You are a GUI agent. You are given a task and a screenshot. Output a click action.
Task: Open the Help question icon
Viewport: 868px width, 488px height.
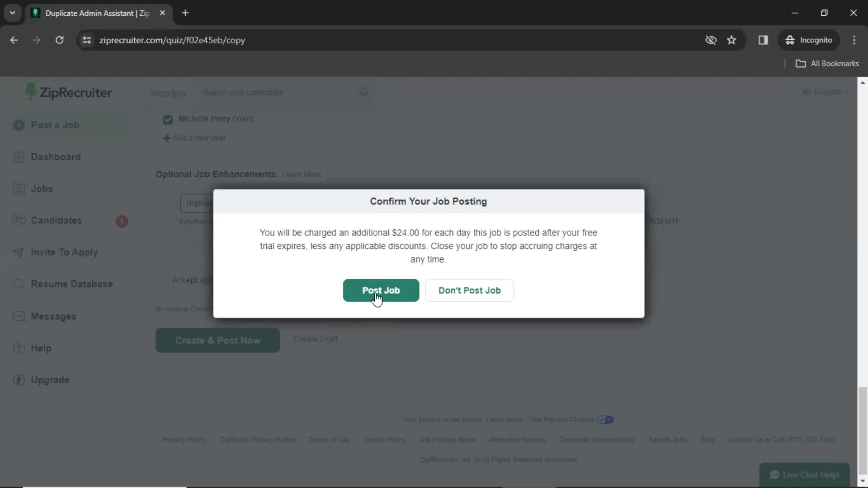coord(19,348)
